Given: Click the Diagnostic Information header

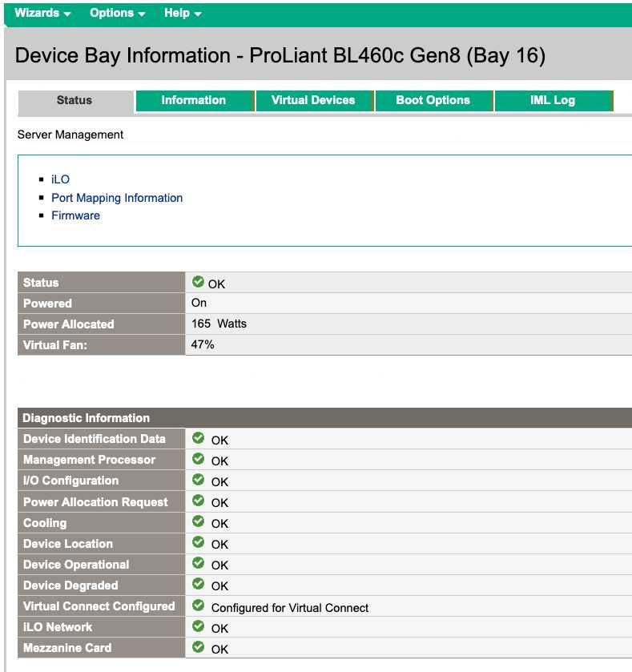Looking at the screenshot, I should [87, 418].
